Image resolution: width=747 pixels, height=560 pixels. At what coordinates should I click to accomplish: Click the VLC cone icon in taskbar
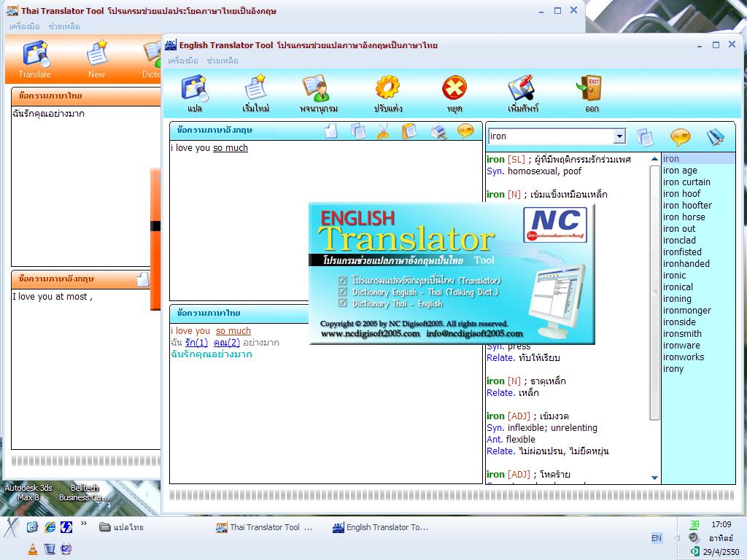click(32, 549)
